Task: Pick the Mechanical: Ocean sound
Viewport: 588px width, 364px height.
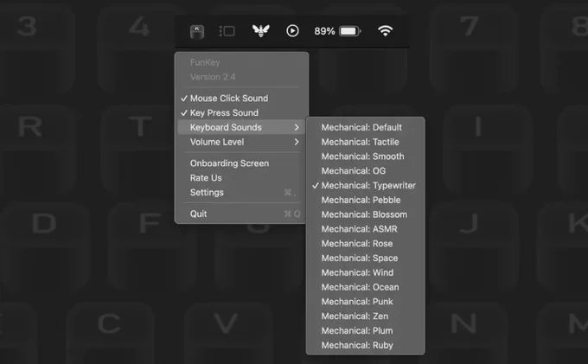Action: pos(365,287)
